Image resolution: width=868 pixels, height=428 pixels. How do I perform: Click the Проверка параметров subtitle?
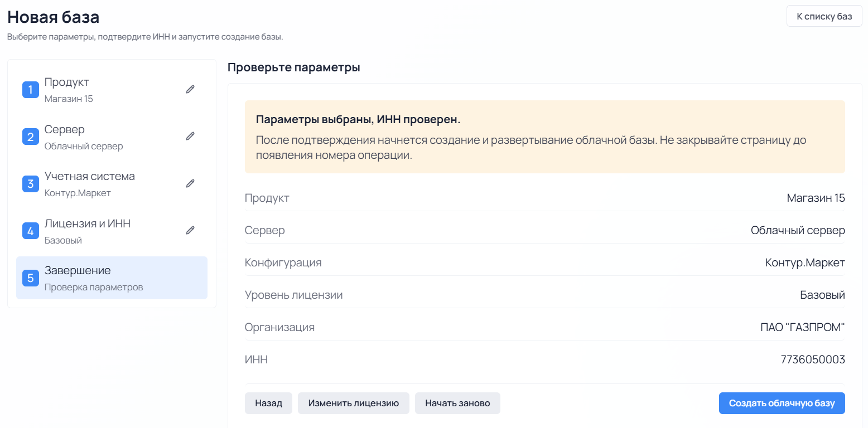(94, 288)
